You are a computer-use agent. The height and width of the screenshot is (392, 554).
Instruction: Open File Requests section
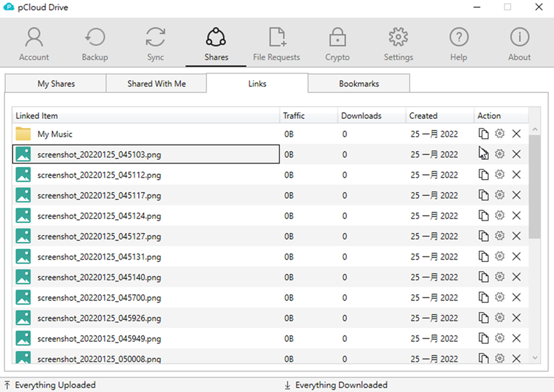(276, 44)
